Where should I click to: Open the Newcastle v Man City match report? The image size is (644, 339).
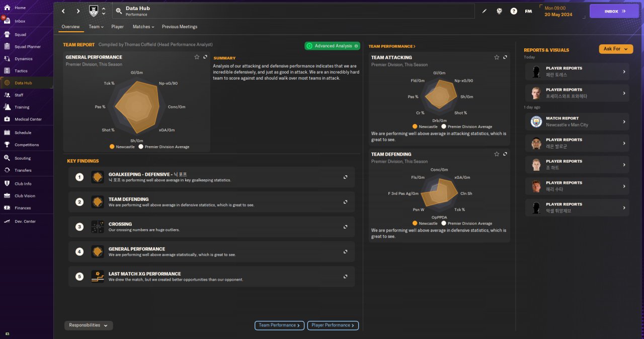tap(577, 121)
